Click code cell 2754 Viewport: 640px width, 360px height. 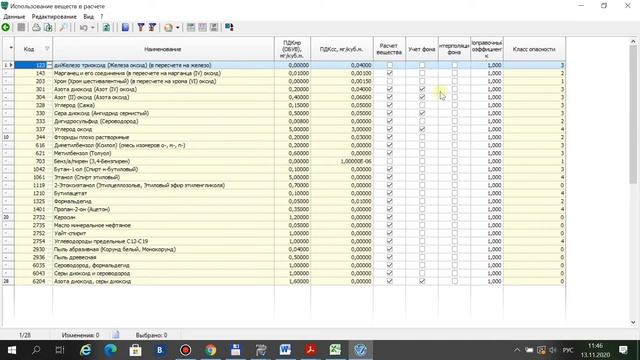click(x=33, y=241)
